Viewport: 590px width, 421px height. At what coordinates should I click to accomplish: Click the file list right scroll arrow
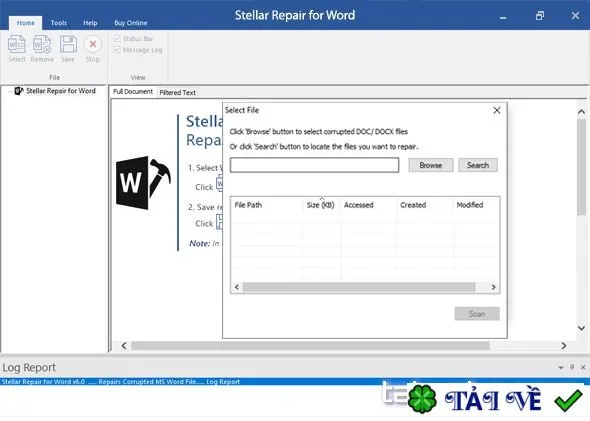(493, 287)
